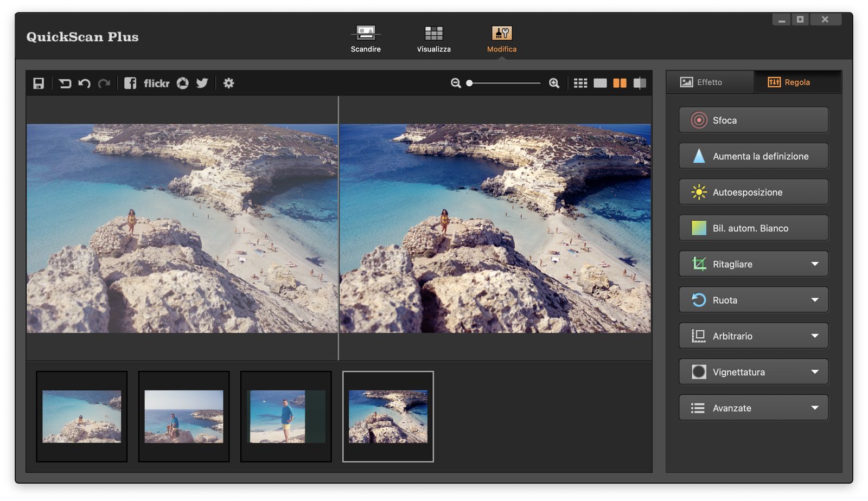Open settings with the gear icon
Image resolution: width=868 pixels, height=501 pixels.
pos(228,83)
